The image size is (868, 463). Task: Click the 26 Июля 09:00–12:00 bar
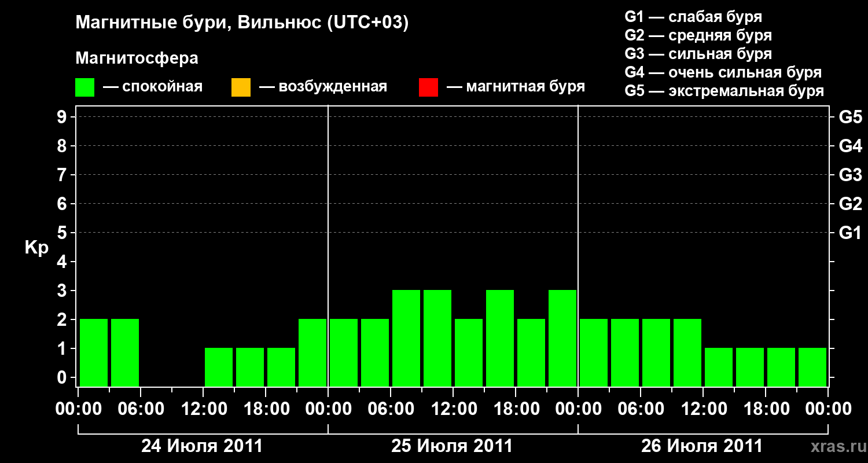pos(687,352)
